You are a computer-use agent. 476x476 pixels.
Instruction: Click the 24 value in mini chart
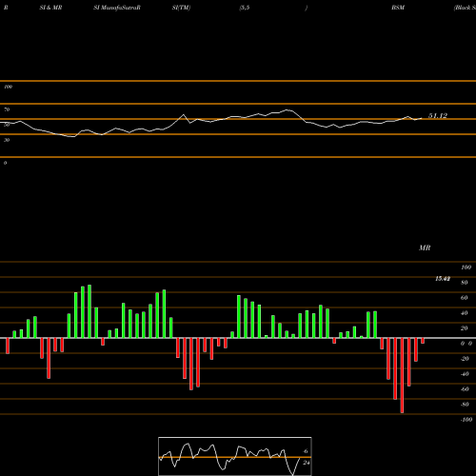[306, 463]
